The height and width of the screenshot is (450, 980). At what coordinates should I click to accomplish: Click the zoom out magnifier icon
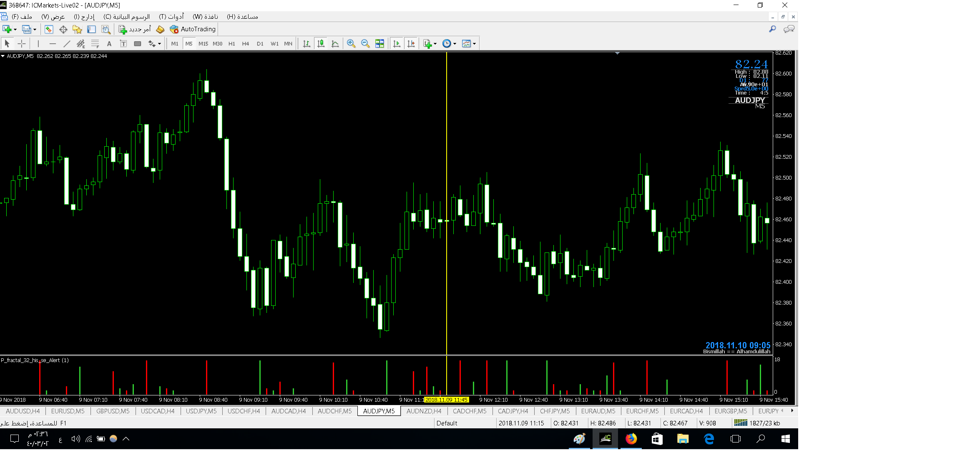[365, 44]
